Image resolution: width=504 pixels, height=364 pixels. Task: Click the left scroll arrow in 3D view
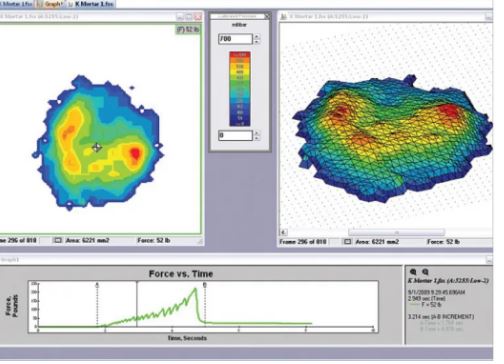[283, 232]
